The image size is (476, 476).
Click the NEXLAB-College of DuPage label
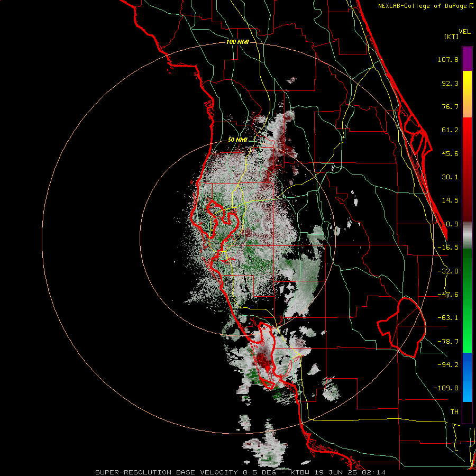(426, 6)
